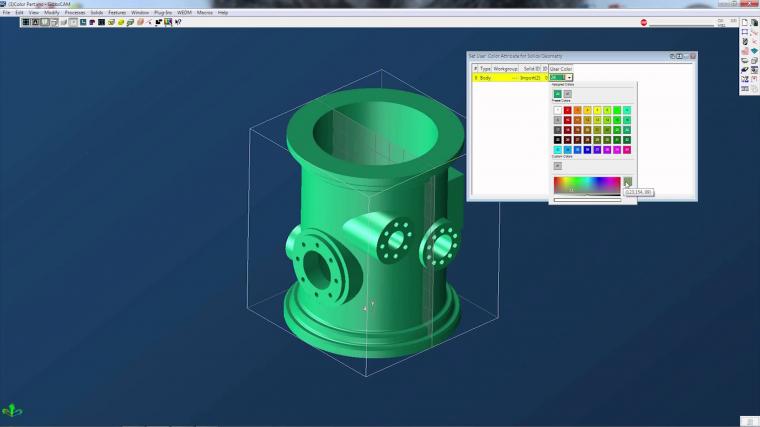Image resolution: width=760 pixels, height=427 pixels.
Task: Open the Solids menu
Action: pyautogui.click(x=97, y=13)
